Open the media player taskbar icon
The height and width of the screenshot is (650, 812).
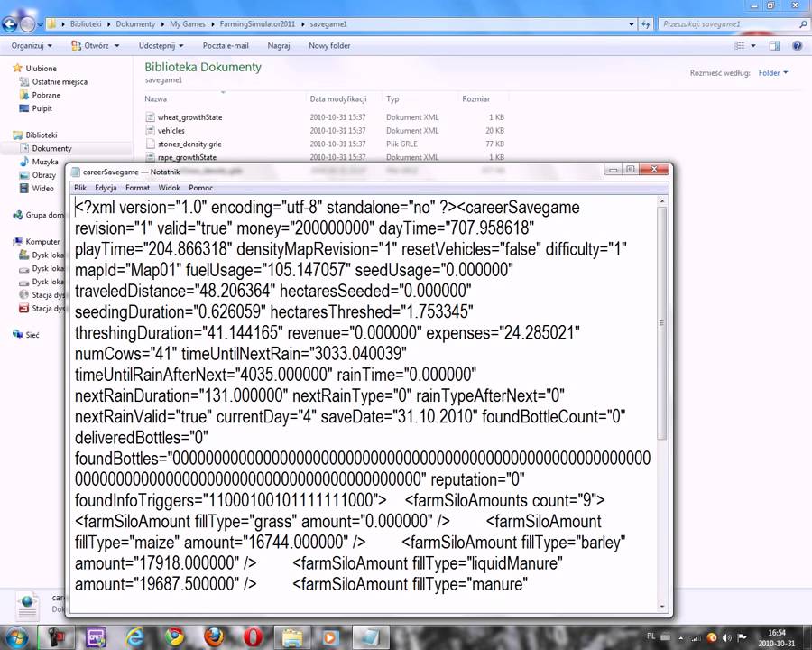click(330, 637)
